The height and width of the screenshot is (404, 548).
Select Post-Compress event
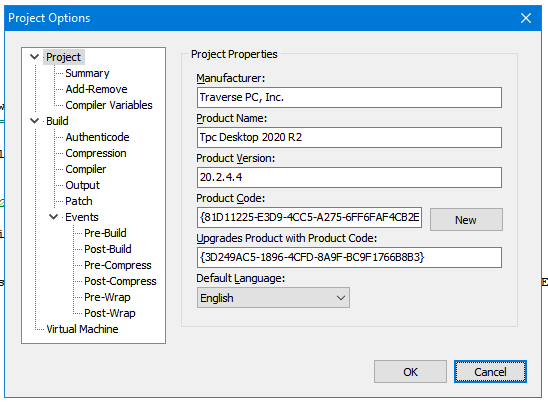120,282
